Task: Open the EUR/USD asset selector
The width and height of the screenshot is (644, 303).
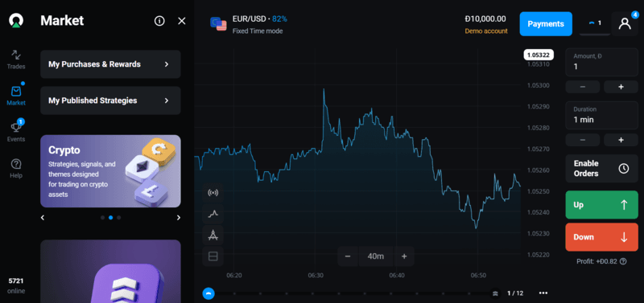Action: [x=249, y=24]
